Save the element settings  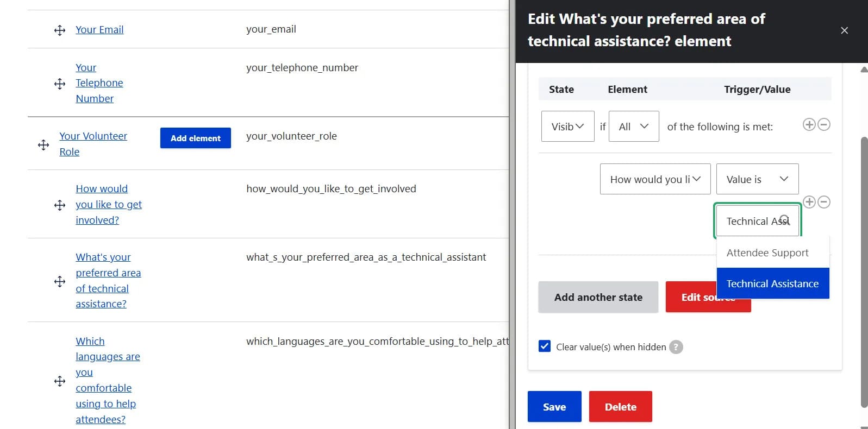pyautogui.click(x=554, y=407)
